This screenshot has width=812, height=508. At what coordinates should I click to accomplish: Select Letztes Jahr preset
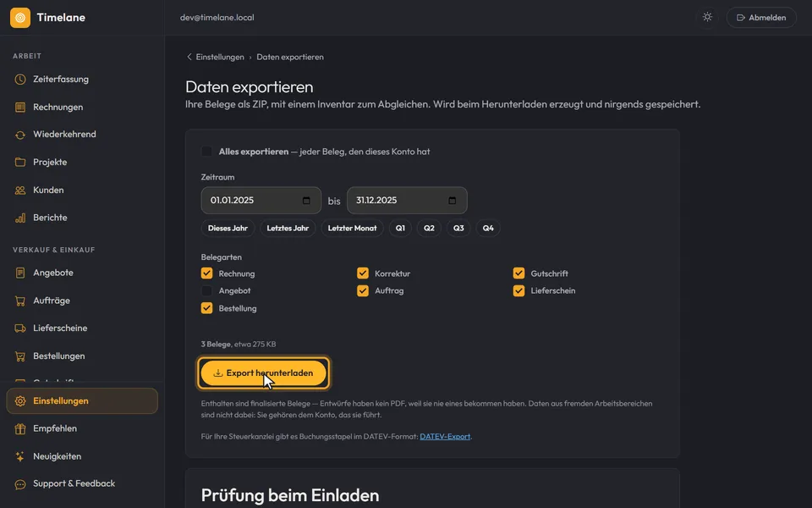tap(288, 228)
